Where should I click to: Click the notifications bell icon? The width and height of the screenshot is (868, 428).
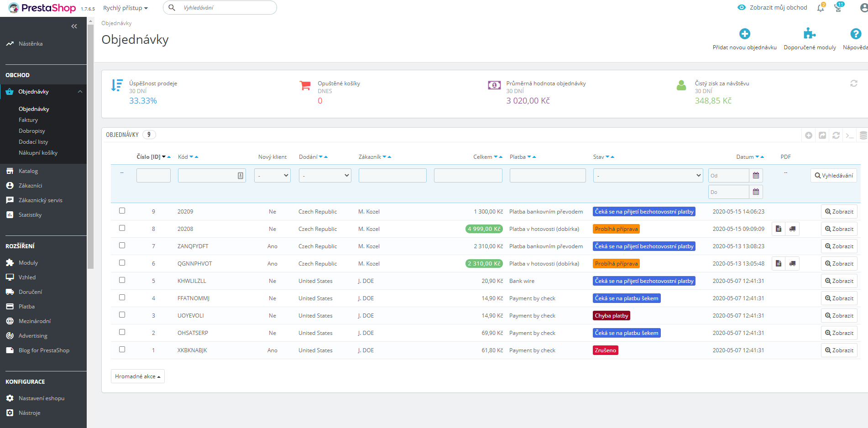click(821, 7)
